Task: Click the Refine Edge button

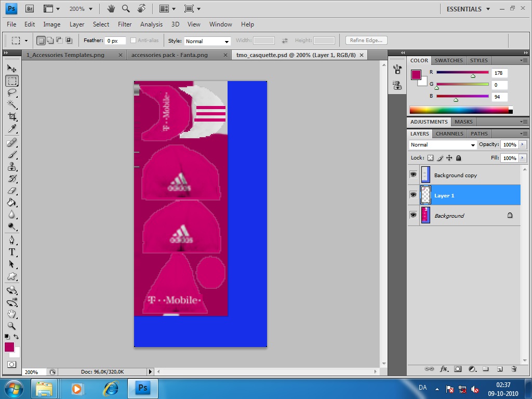Action: tap(366, 41)
